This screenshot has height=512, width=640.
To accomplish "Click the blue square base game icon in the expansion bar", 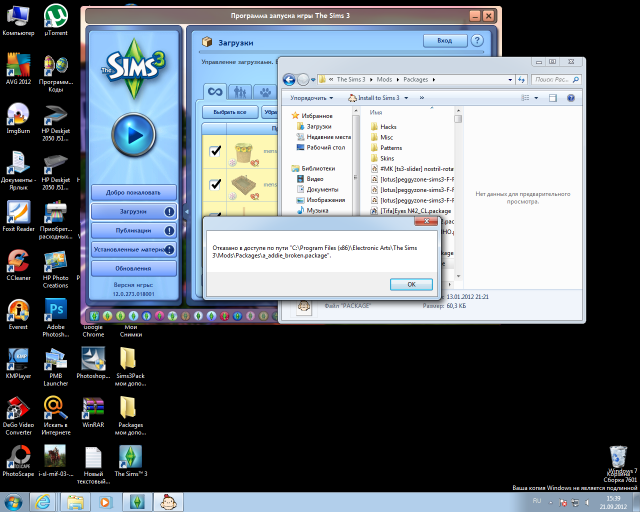I will point(95,316).
